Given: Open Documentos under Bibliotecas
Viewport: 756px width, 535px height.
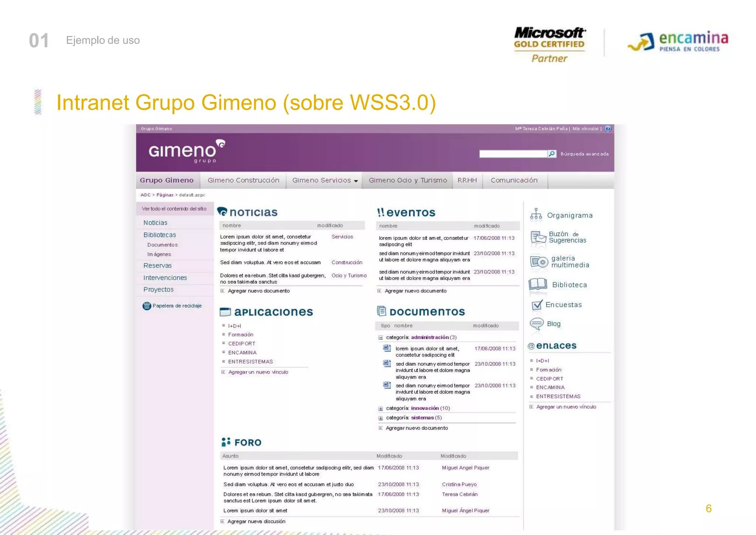Looking at the screenshot, I should click(x=162, y=245).
